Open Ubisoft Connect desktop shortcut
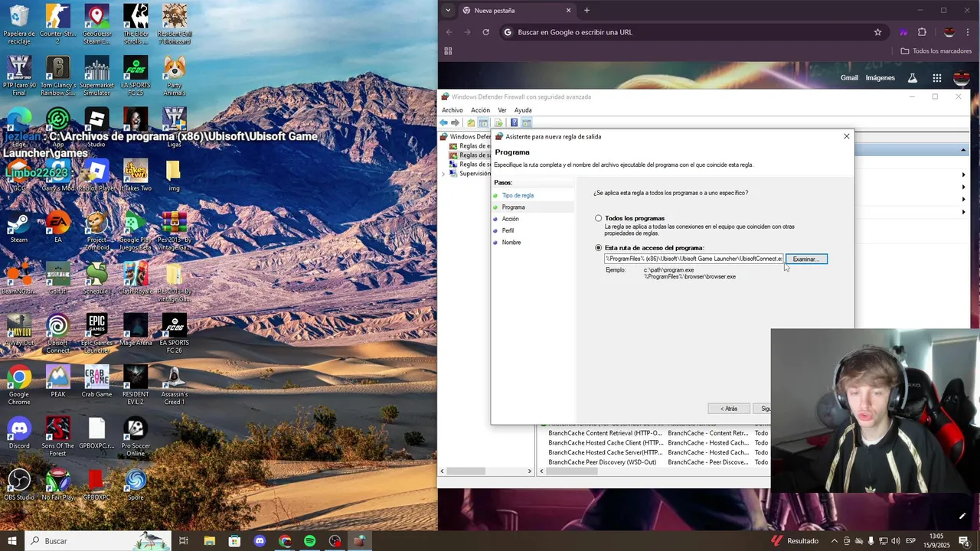 coord(57,334)
